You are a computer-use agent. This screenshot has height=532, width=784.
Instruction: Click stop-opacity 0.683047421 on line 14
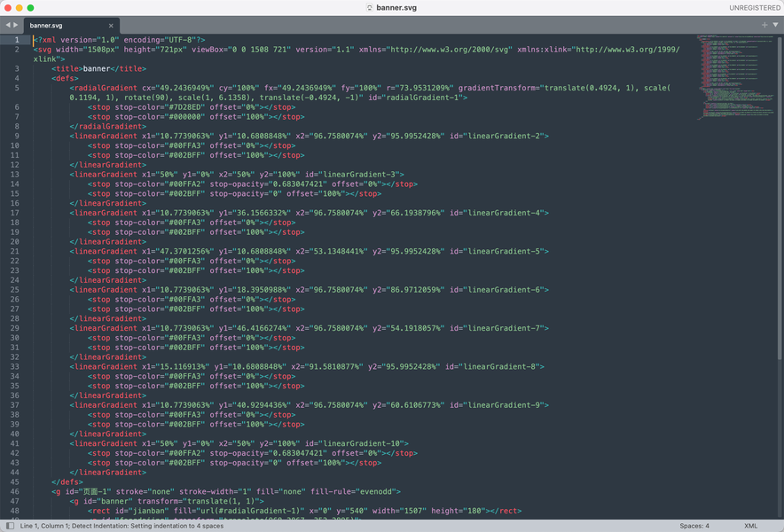pyautogui.click(x=295, y=184)
